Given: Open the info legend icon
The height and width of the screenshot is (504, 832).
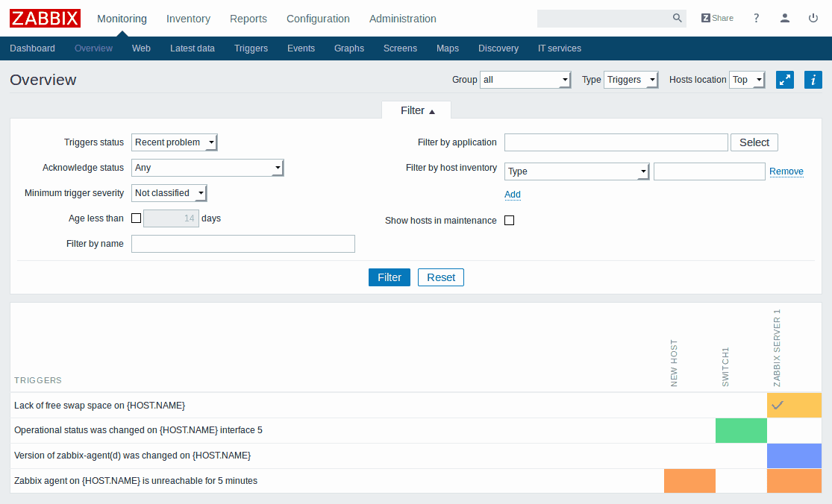Looking at the screenshot, I should coord(813,80).
